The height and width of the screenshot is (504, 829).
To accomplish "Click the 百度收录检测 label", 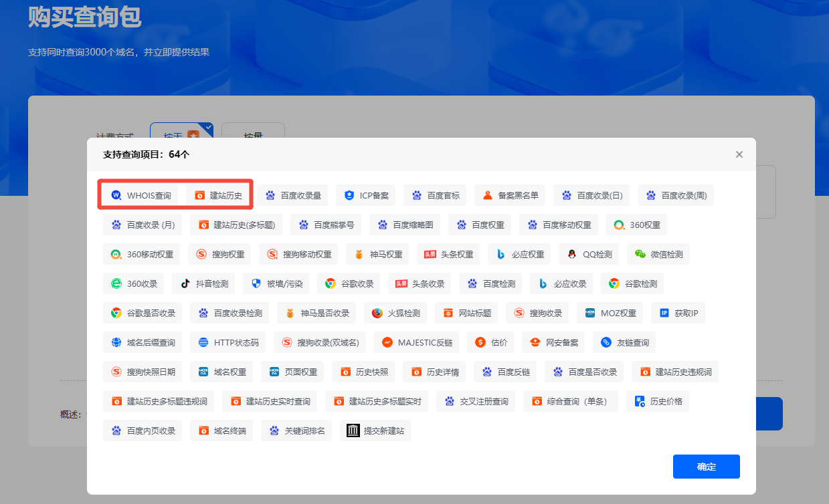I will point(238,313).
